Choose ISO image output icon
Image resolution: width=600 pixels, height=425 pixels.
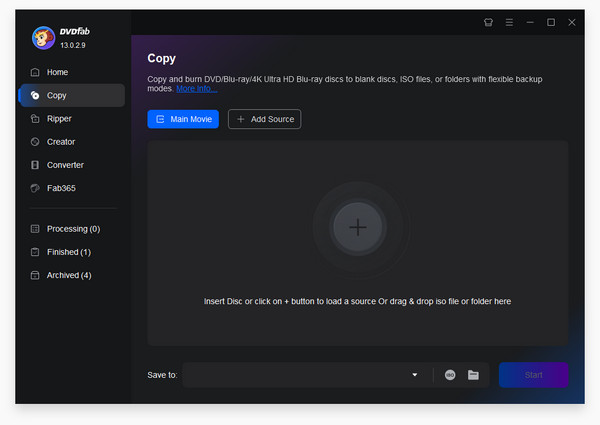(x=450, y=375)
